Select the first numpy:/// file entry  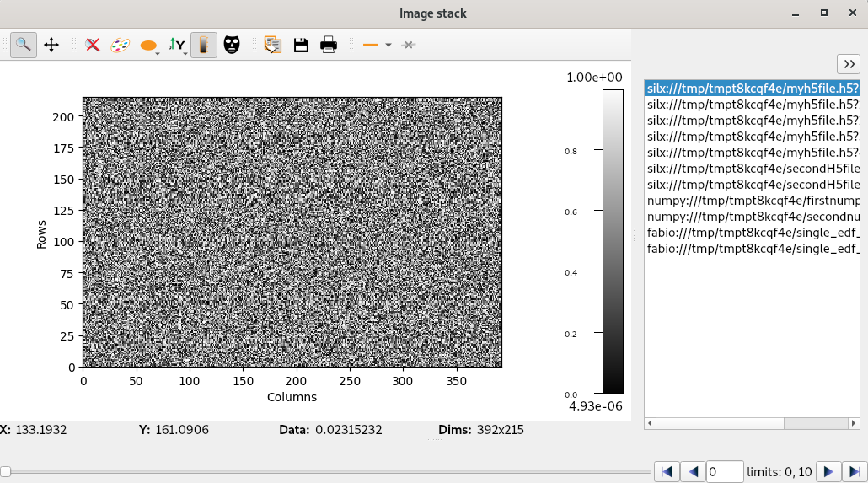753,201
